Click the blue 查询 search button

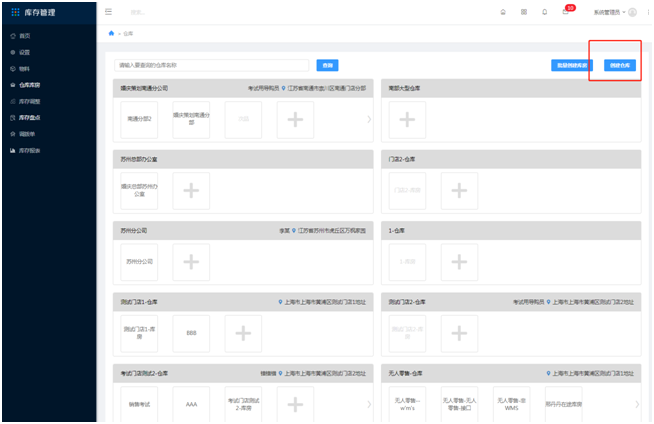coord(327,65)
